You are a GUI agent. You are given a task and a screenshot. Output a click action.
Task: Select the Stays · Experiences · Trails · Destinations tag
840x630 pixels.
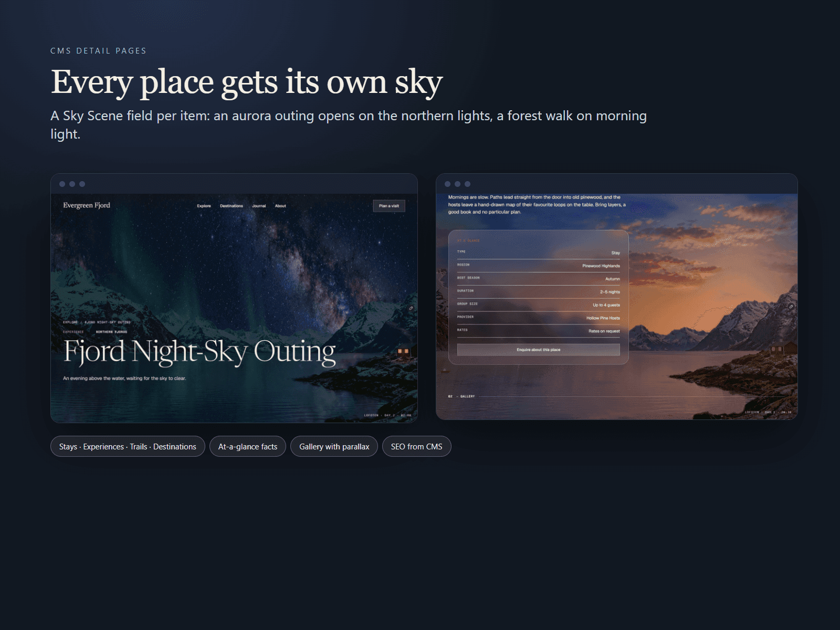click(128, 446)
